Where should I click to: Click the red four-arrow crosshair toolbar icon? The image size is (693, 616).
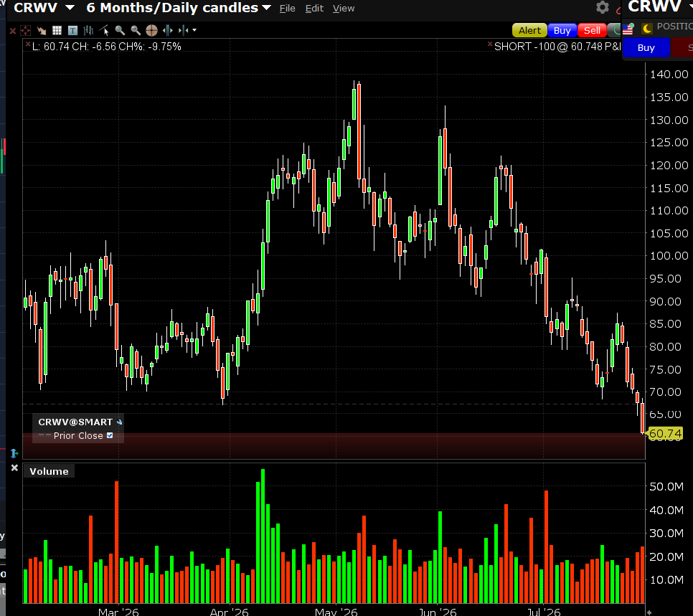pos(26,31)
